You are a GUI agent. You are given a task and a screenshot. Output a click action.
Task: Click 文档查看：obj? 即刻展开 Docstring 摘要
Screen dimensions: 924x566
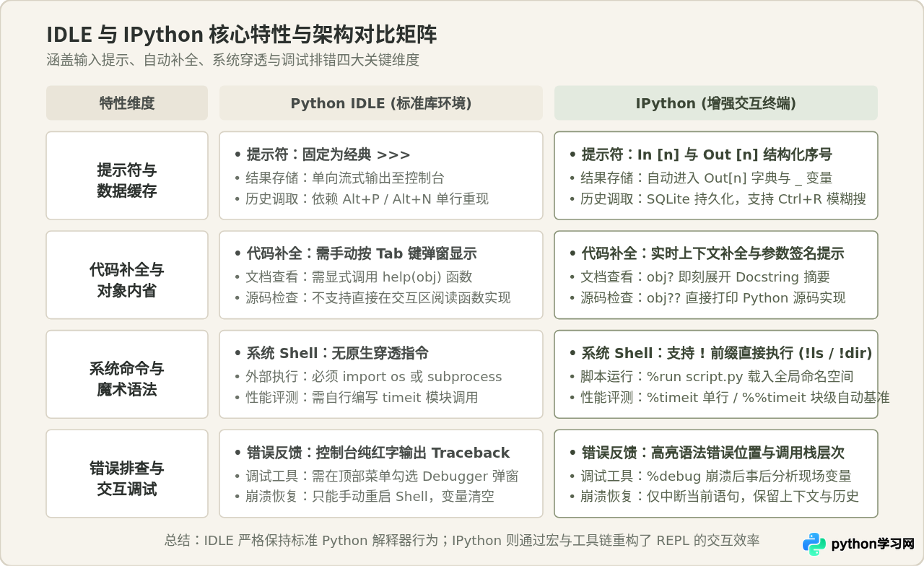click(699, 277)
